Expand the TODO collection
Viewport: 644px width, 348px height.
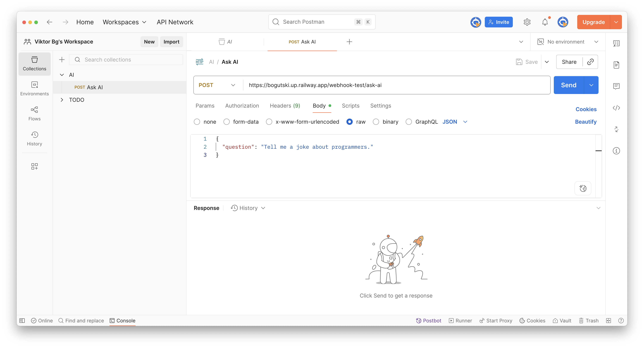pos(62,100)
